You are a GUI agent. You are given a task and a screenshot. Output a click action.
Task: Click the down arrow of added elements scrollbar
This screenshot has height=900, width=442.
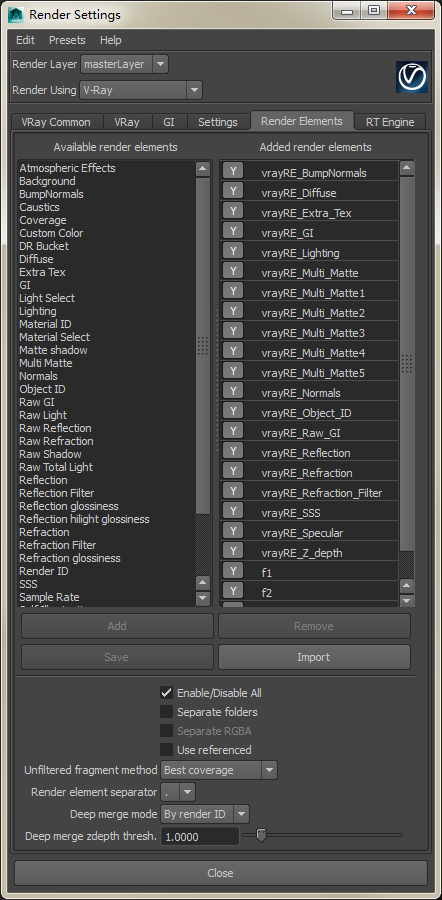click(406, 600)
